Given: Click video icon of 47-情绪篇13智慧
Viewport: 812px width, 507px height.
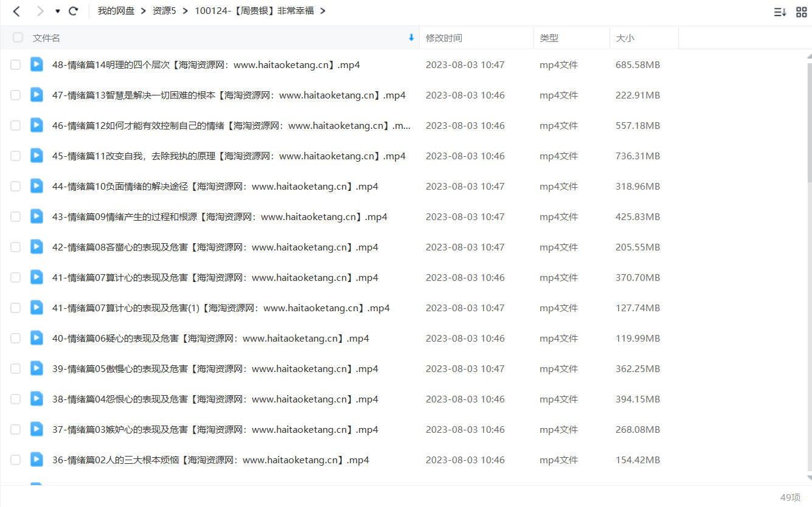Looking at the screenshot, I should [x=37, y=94].
